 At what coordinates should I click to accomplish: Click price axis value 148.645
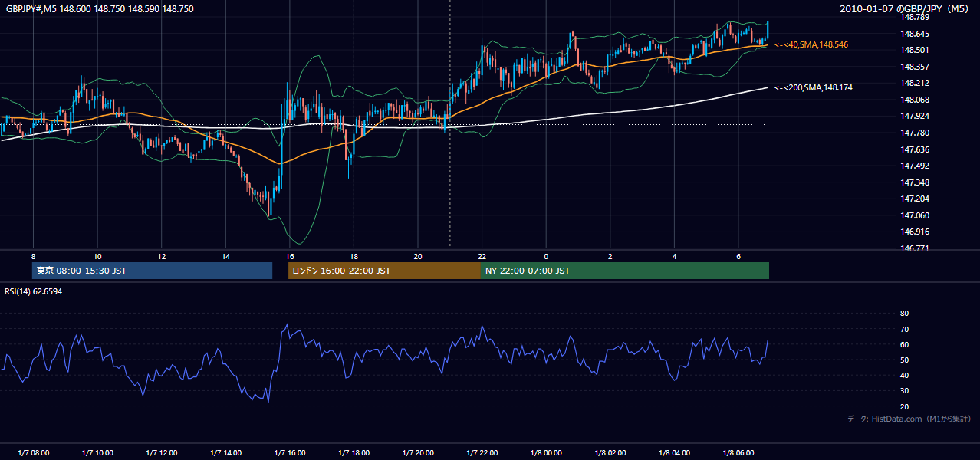pos(914,34)
